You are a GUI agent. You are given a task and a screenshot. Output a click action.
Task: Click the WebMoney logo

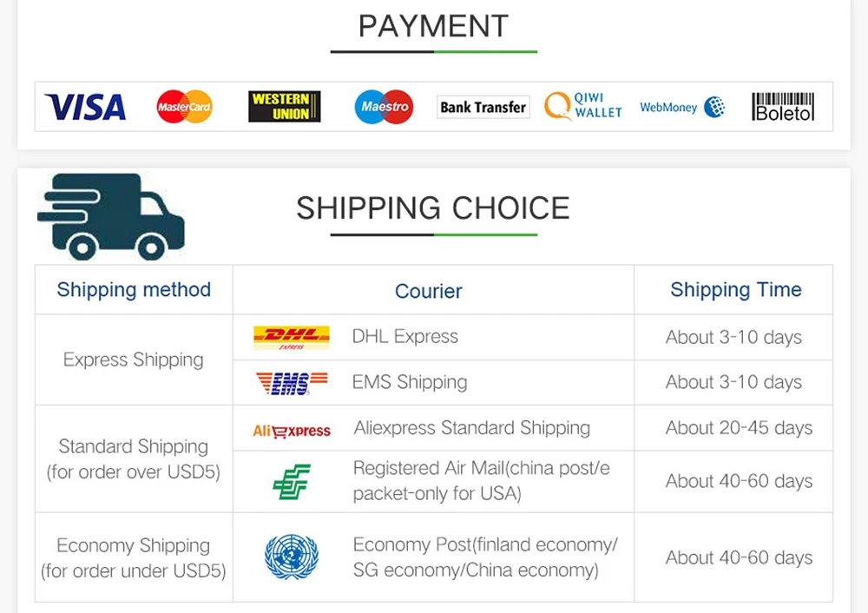click(682, 107)
